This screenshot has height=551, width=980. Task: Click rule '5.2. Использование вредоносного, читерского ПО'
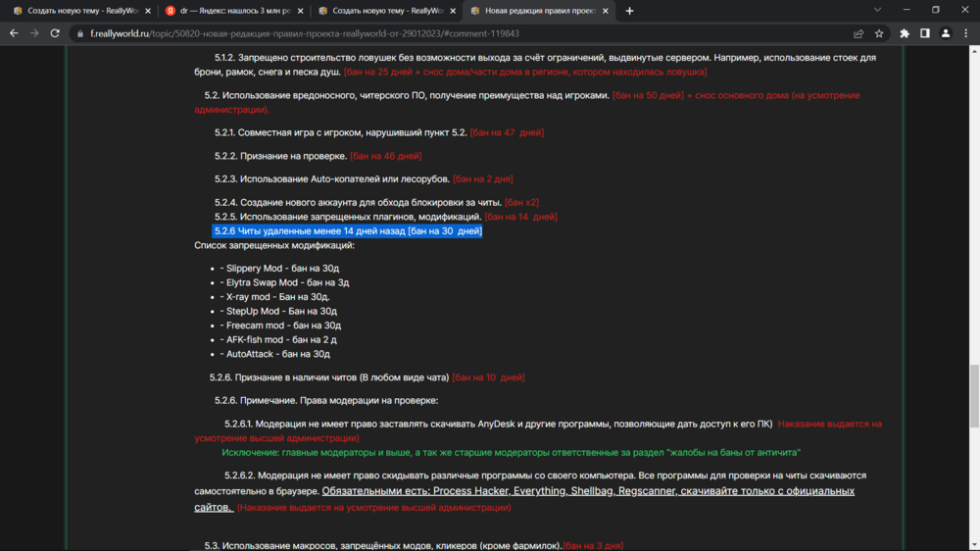point(407,95)
